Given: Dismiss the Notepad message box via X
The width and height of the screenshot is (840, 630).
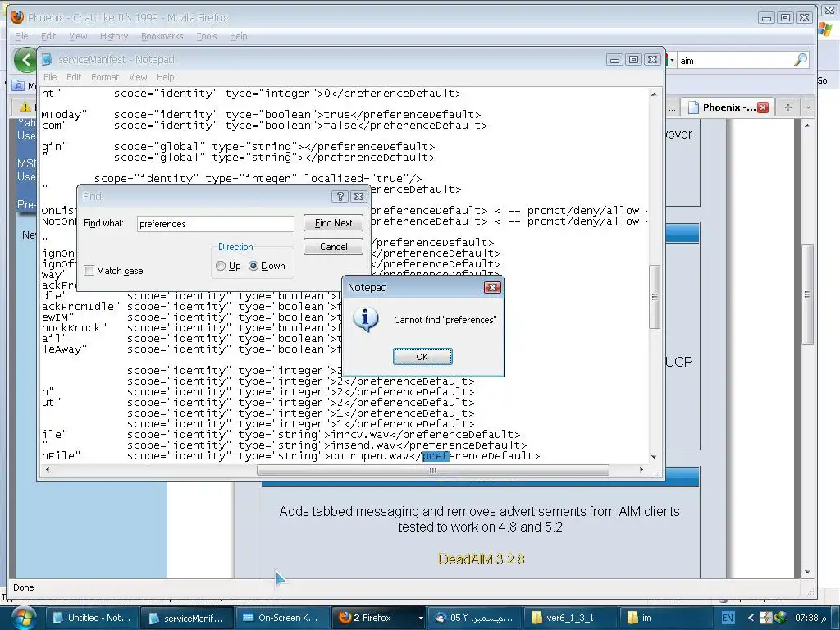Looking at the screenshot, I should point(492,288).
